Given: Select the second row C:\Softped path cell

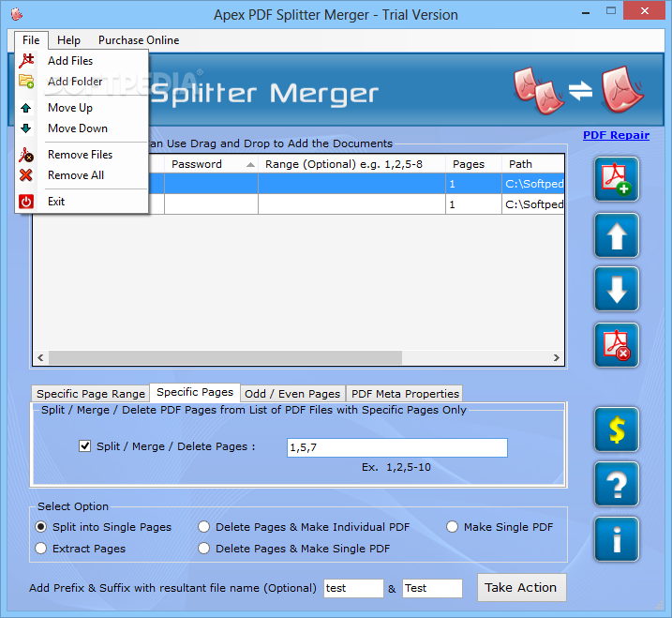Looking at the screenshot, I should (x=533, y=204).
